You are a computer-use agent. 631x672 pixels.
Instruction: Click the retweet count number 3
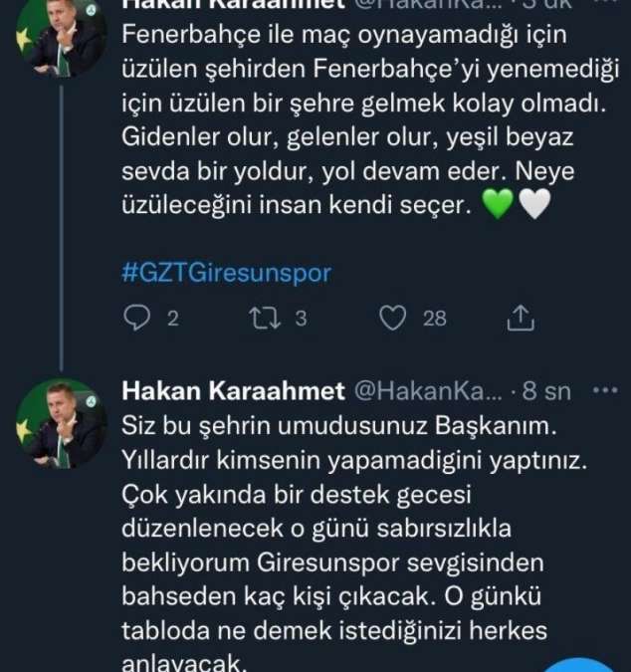[300, 319]
